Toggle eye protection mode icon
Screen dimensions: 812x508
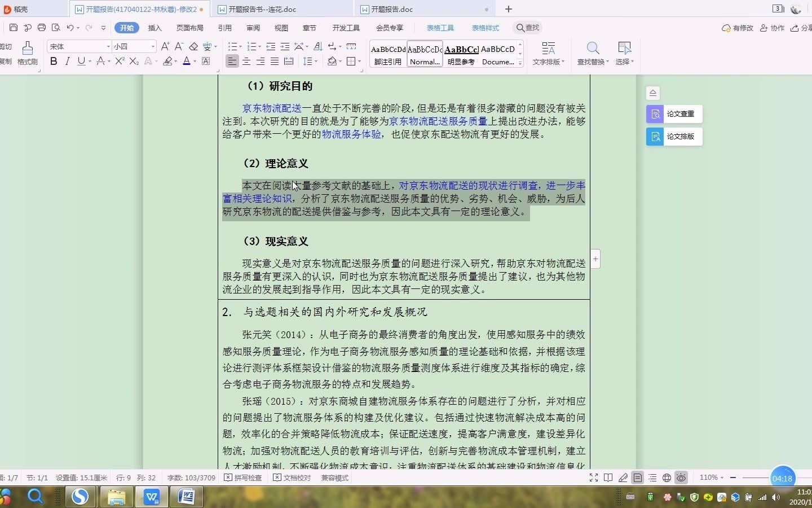[681, 478]
